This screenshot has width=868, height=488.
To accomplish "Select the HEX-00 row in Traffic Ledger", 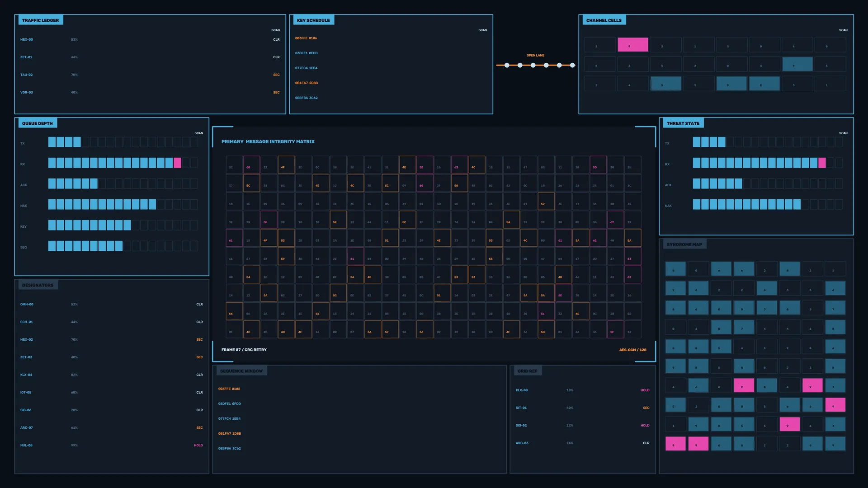I will 150,40.
